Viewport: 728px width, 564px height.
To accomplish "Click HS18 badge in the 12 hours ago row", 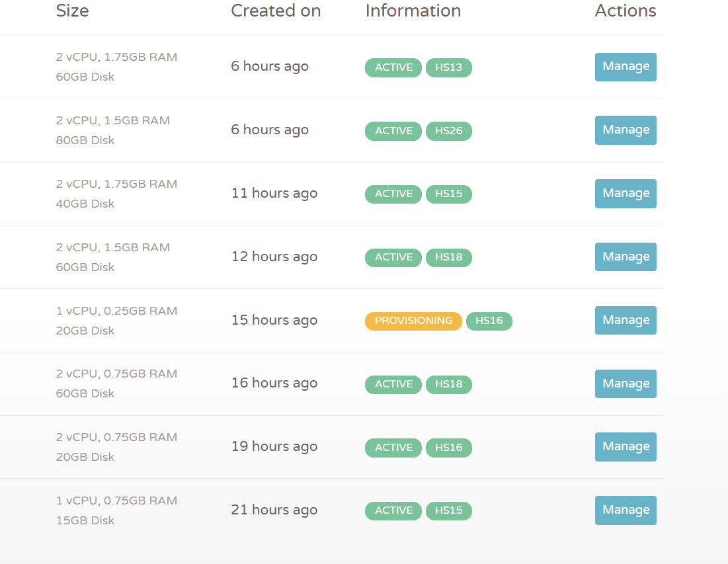I will coord(448,257).
